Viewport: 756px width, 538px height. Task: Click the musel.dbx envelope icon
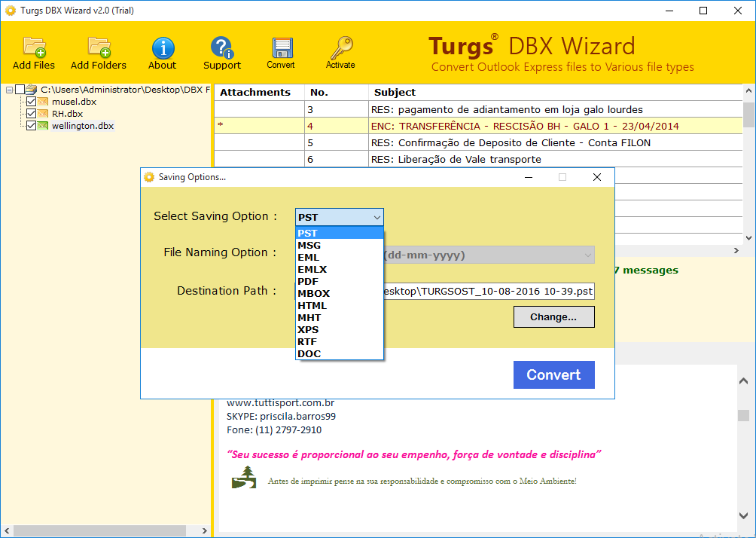click(x=43, y=101)
